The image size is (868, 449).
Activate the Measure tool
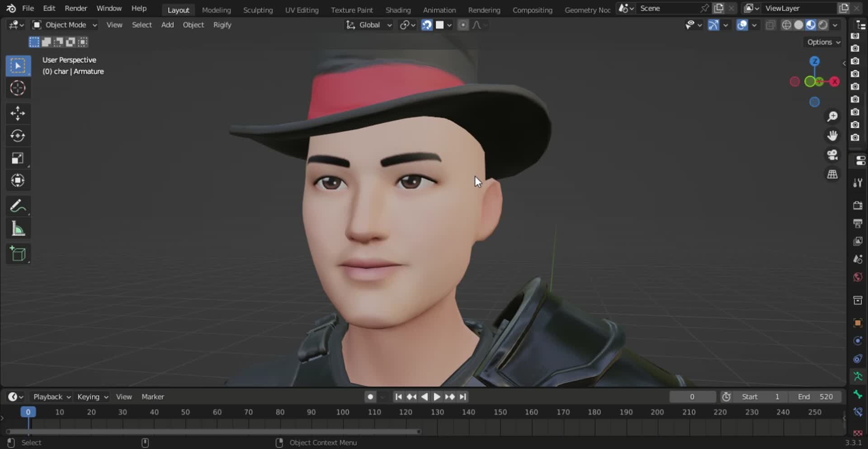(18, 229)
